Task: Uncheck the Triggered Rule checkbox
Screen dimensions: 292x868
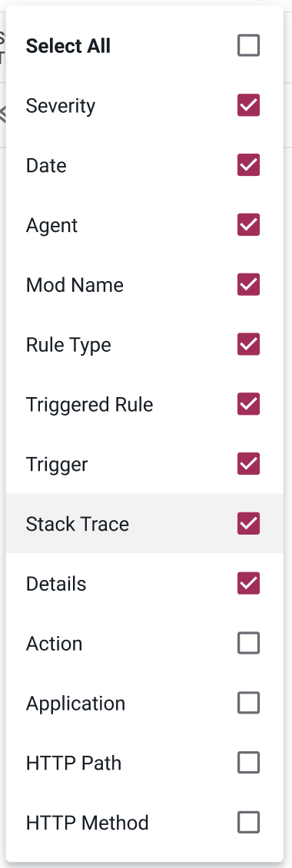Action: pyautogui.click(x=248, y=404)
